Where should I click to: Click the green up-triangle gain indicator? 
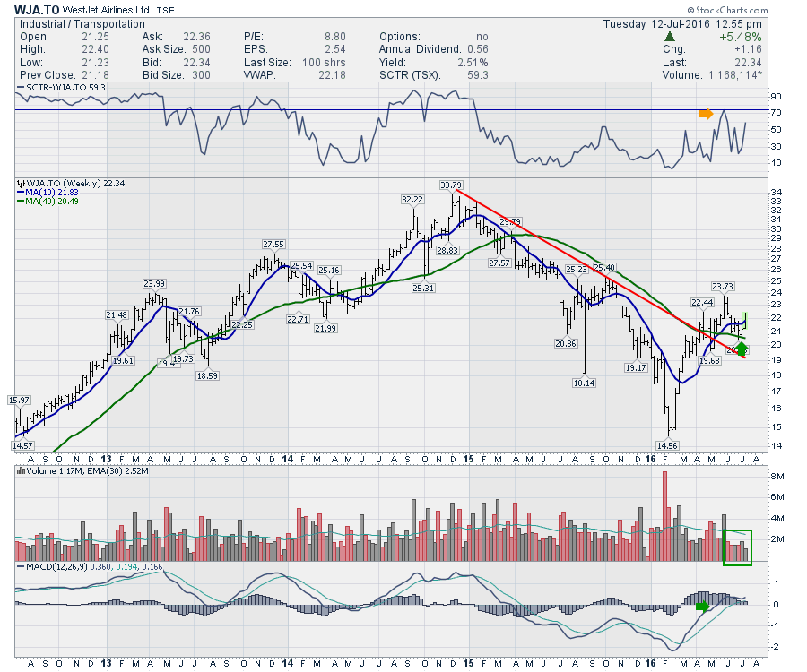coord(670,37)
